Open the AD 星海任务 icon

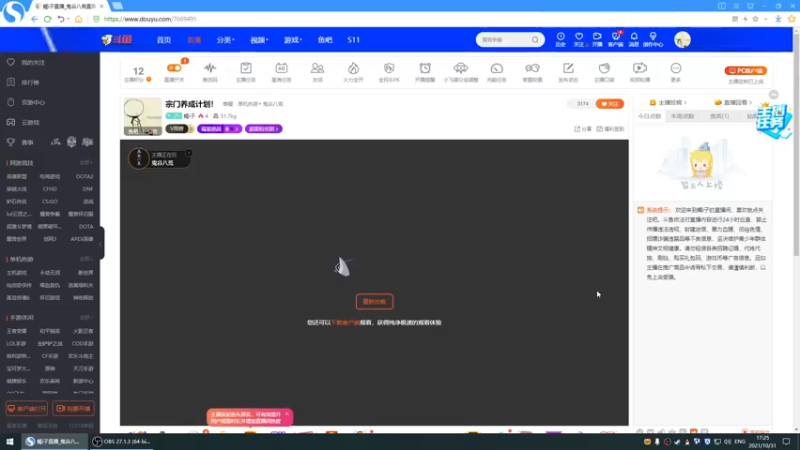281,72
